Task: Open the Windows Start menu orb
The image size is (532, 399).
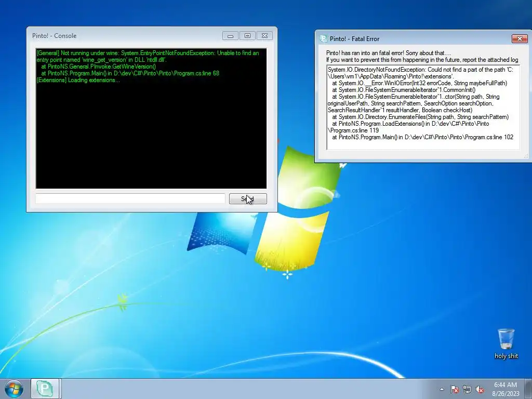Action: click(x=14, y=389)
